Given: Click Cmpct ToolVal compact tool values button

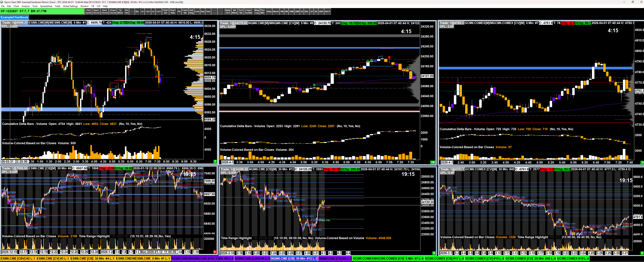Looking at the screenshot, I should (x=249, y=11).
